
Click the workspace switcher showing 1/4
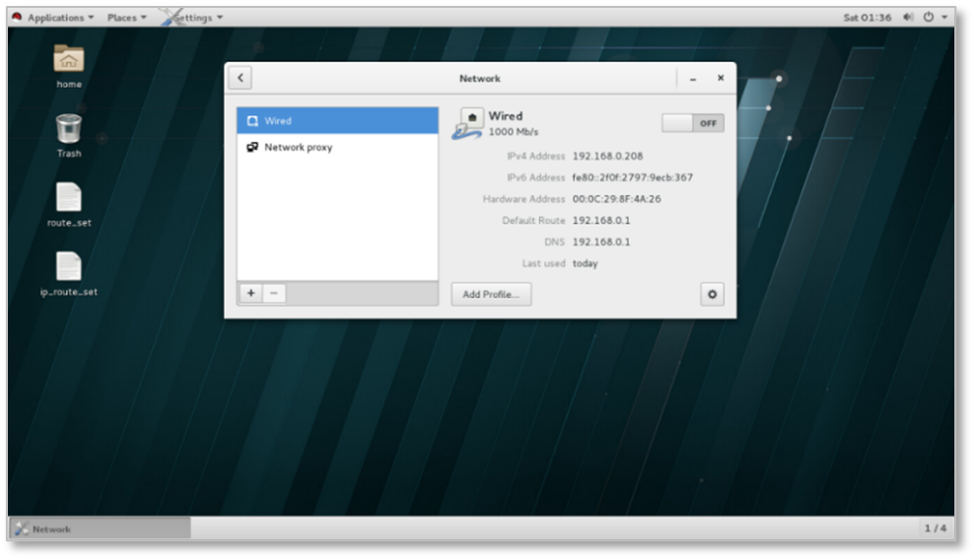tap(935, 528)
